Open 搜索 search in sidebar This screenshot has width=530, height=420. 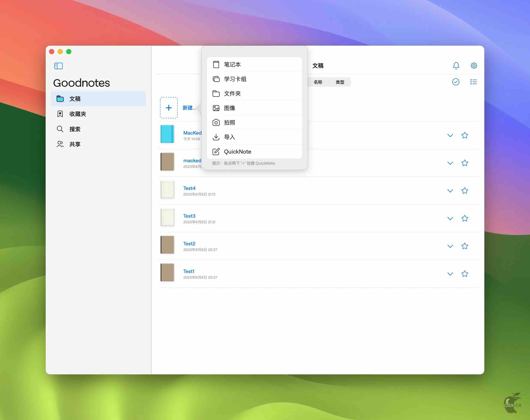pos(98,129)
